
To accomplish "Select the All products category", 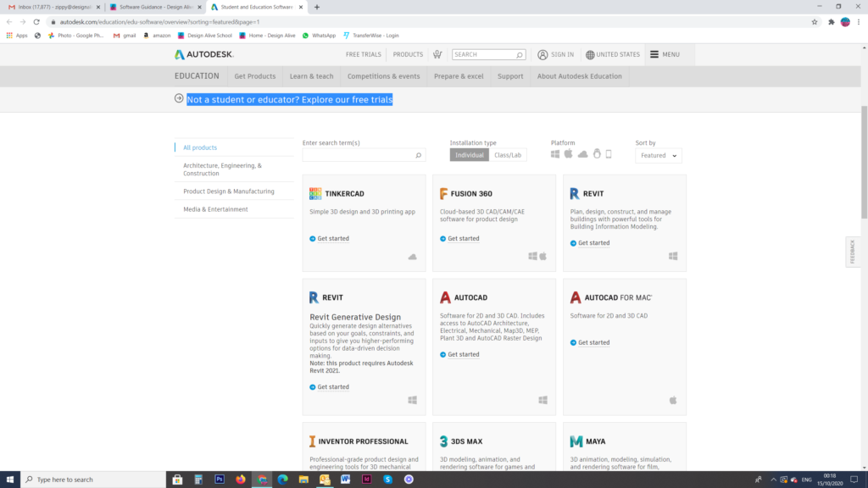I will pyautogui.click(x=200, y=147).
